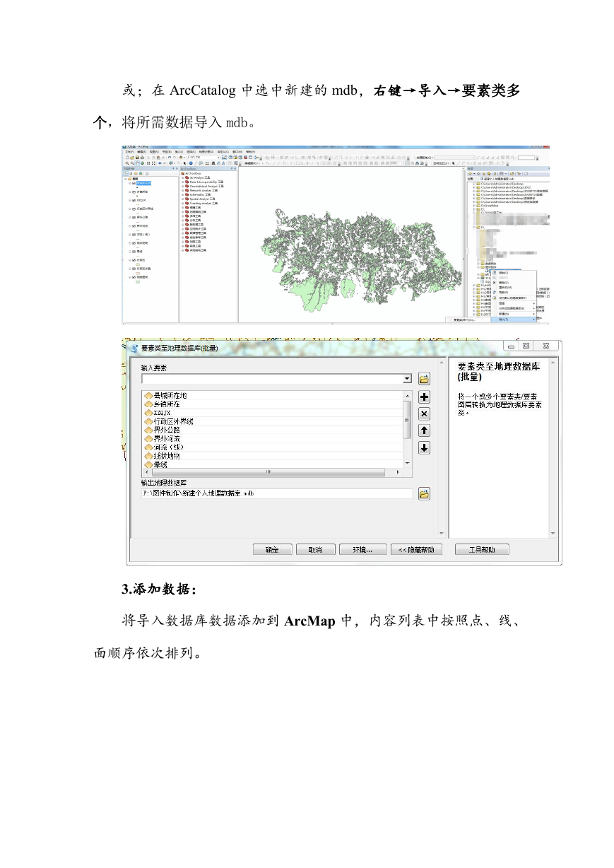The height and width of the screenshot is (868, 614).
Task: Toggle the 行政区乡镇 layer checkbox in the contents list
Action: pyautogui.click(x=134, y=269)
